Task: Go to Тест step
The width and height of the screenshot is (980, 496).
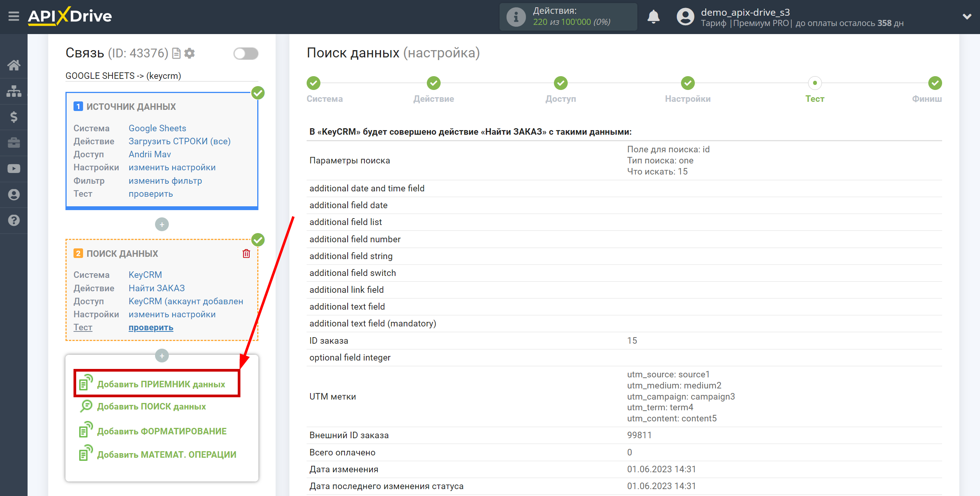Action: click(x=815, y=83)
